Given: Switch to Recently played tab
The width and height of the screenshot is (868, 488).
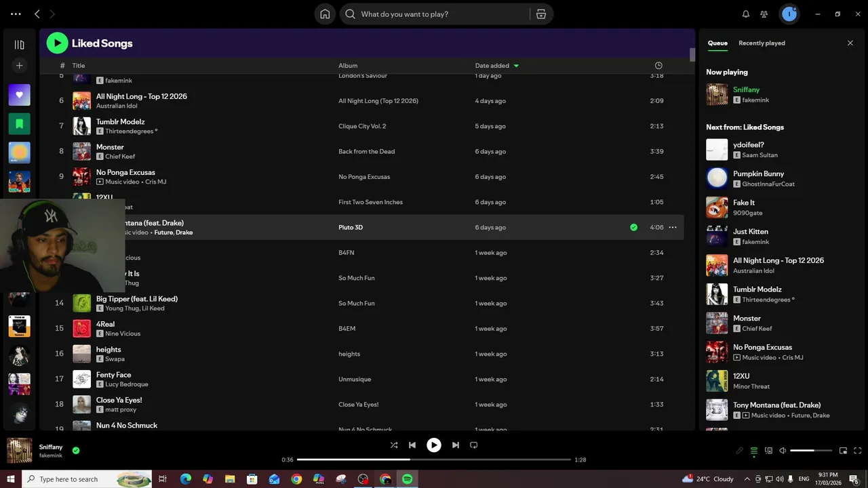Looking at the screenshot, I should tap(762, 43).
